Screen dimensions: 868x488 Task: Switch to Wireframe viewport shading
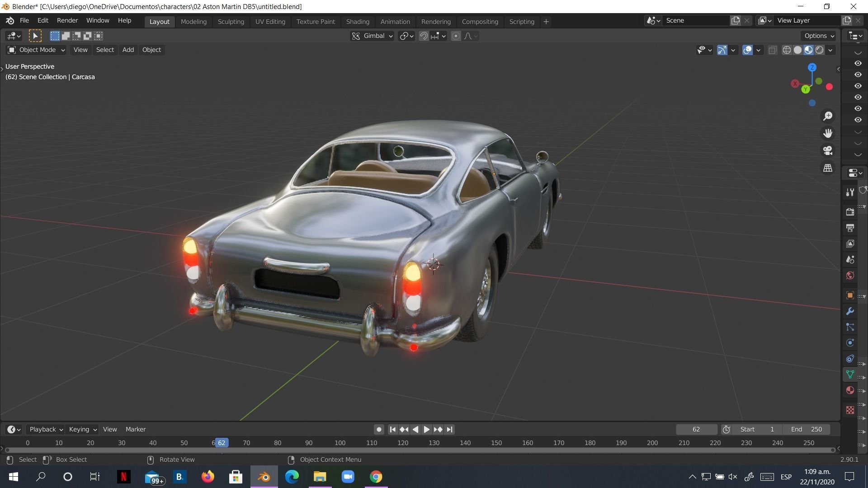787,50
